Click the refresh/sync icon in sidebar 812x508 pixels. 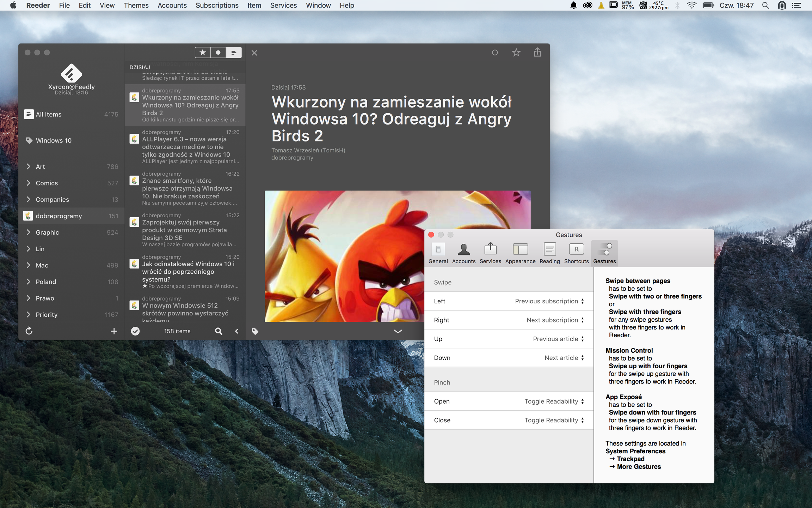pos(29,331)
